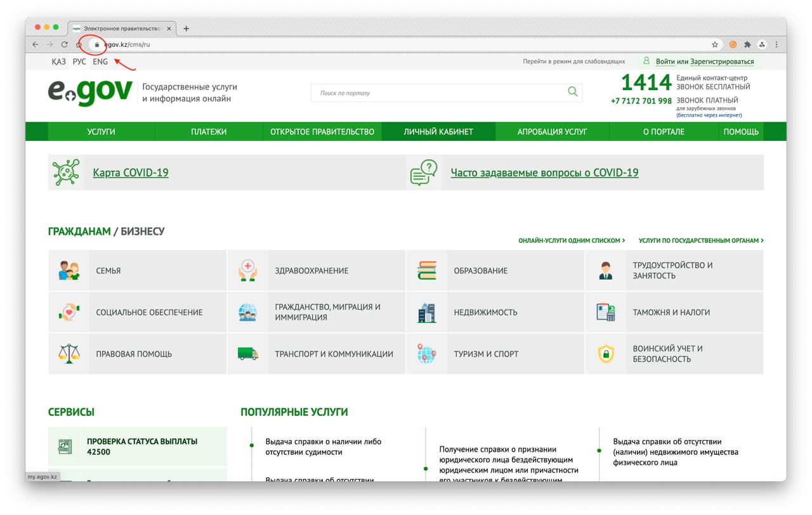Open the СЕМЬЯ category text
This screenshot has width=812, height=515.
pos(108,271)
